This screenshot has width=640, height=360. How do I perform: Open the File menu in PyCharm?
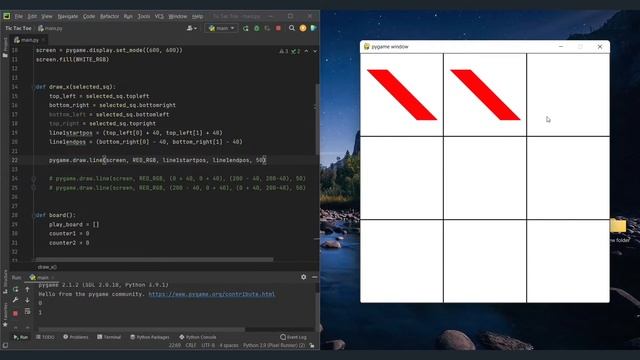(x=19, y=16)
